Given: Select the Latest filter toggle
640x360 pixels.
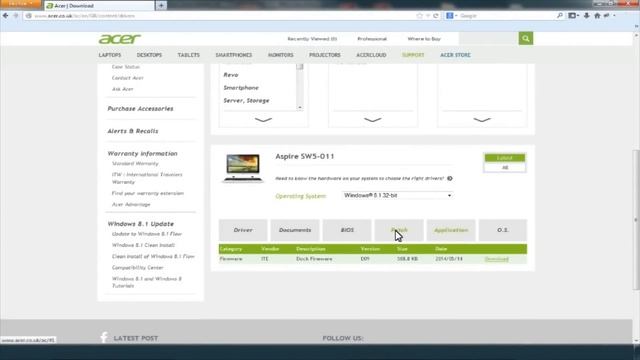Looking at the screenshot, I should click(x=504, y=158).
